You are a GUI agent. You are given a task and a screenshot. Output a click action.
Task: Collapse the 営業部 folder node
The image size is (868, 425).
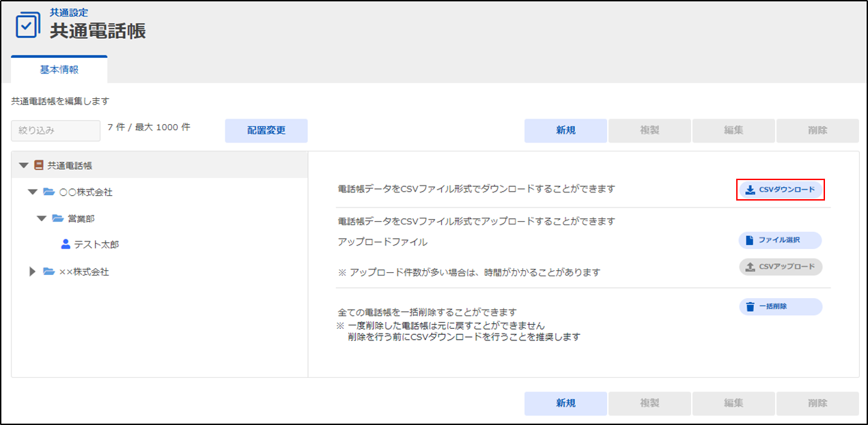click(x=42, y=218)
